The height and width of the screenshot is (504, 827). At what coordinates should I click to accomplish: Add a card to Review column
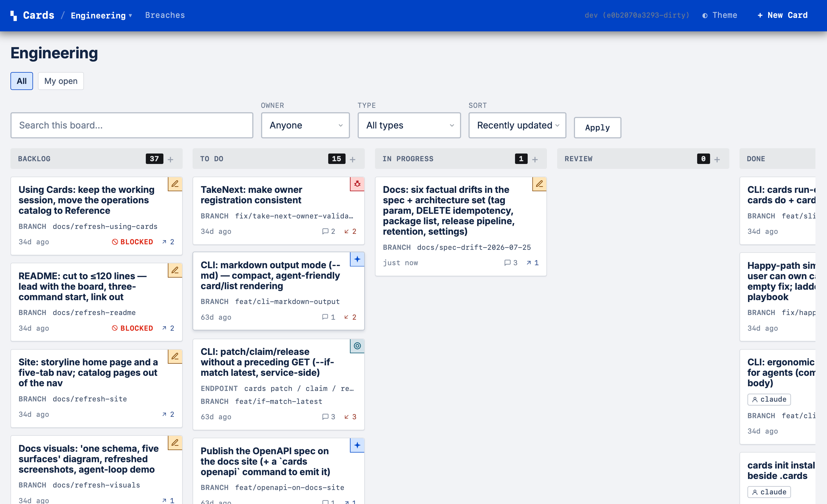click(x=717, y=159)
